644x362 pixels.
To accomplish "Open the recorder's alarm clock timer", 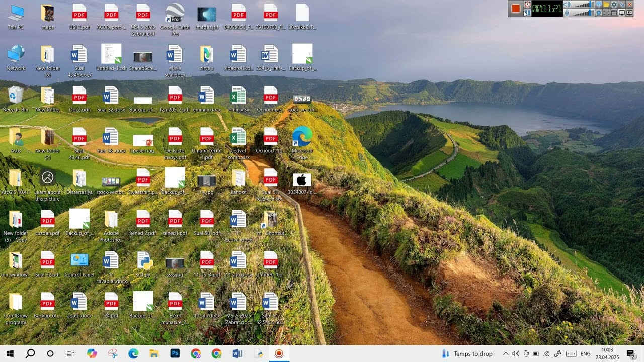I will click(x=528, y=5).
